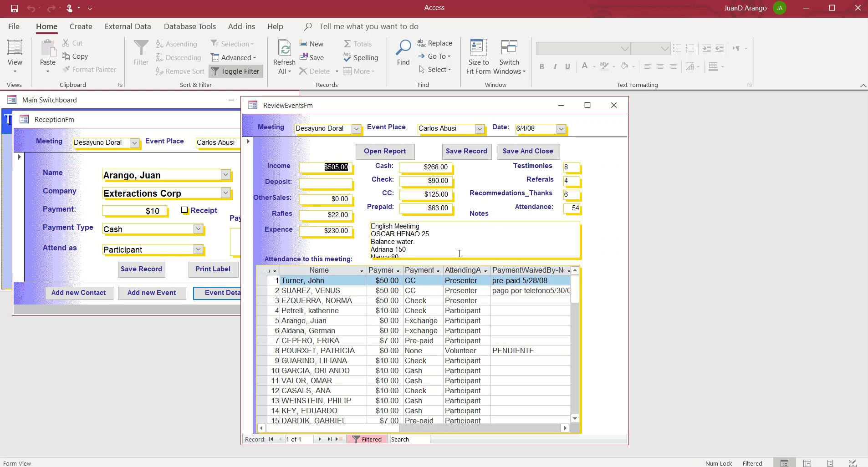The width and height of the screenshot is (868, 467).
Task: Click the Tell me what you want search
Action: pos(368,26)
